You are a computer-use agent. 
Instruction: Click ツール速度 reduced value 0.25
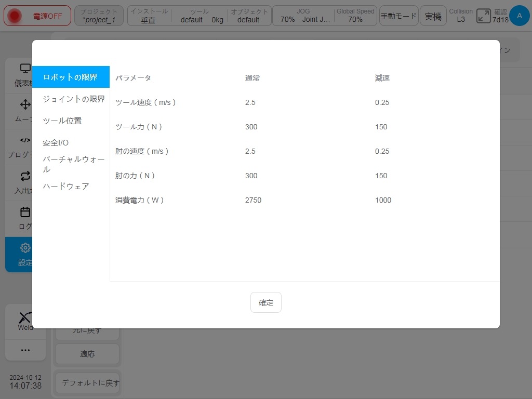pos(382,102)
